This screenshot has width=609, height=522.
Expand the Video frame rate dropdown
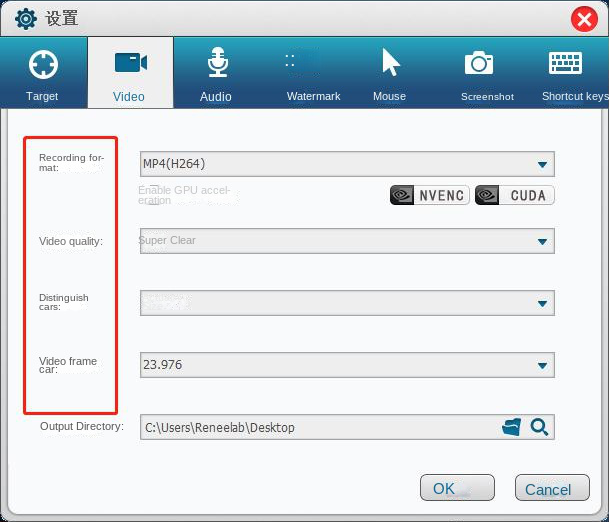coord(347,365)
